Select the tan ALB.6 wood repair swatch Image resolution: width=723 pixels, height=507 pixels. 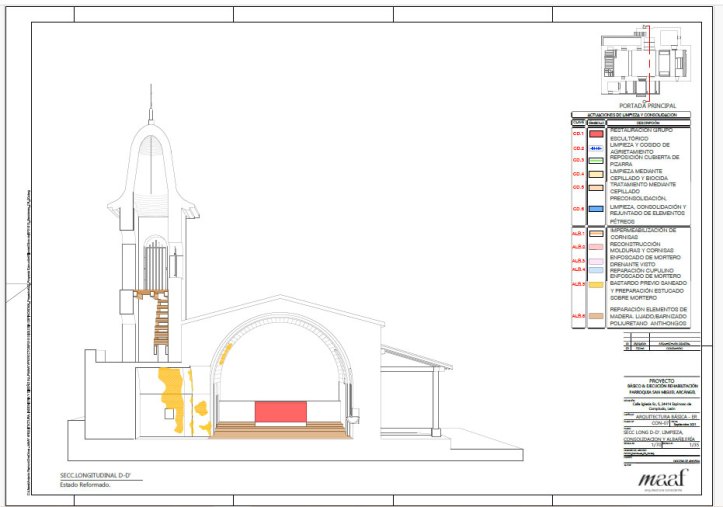tap(593, 316)
